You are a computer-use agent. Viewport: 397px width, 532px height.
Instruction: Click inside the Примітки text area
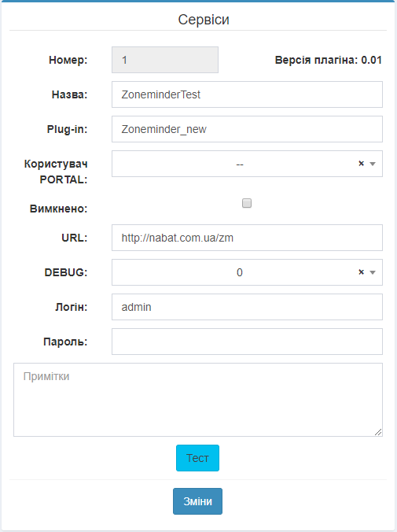(x=198, y=400)
